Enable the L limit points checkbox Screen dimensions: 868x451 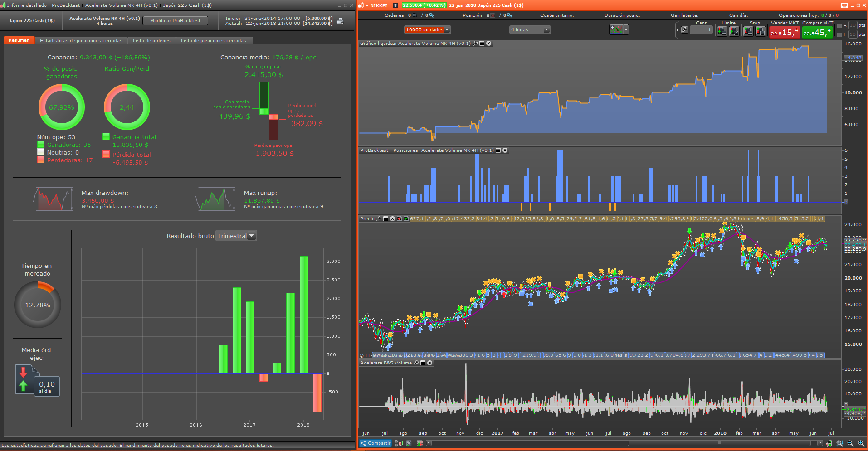(839, 34)
